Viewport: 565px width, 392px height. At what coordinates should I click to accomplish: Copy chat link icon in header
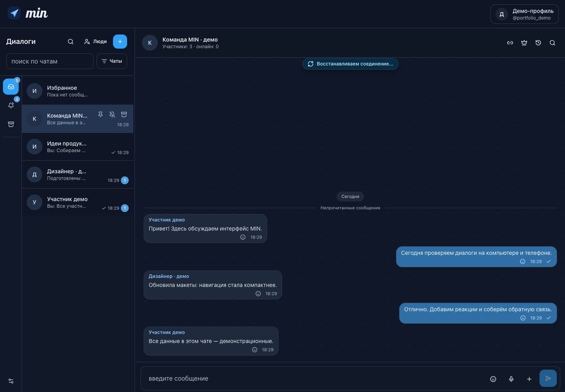pyautogui.click(x=510, y=43)
